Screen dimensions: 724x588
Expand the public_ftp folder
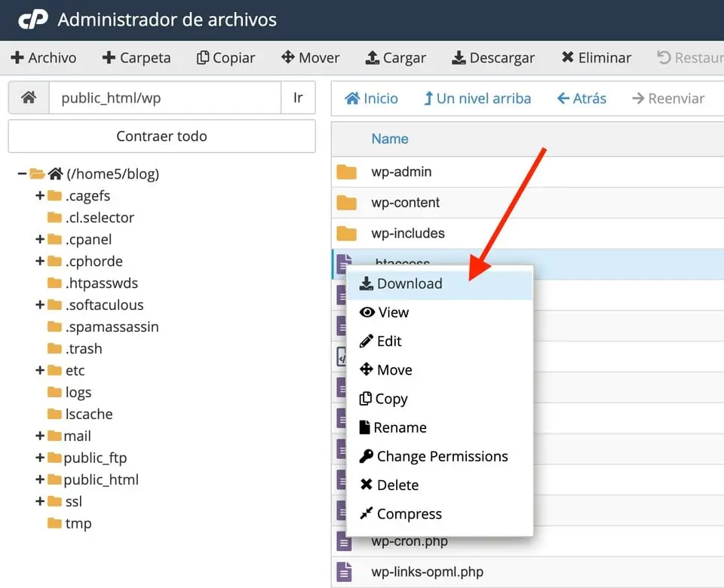[x=40, y=458]
